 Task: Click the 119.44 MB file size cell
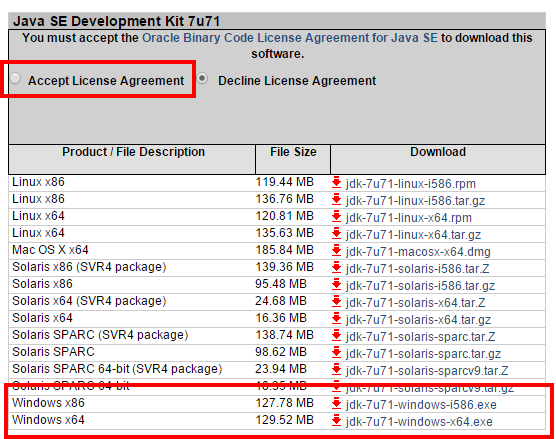285,182
